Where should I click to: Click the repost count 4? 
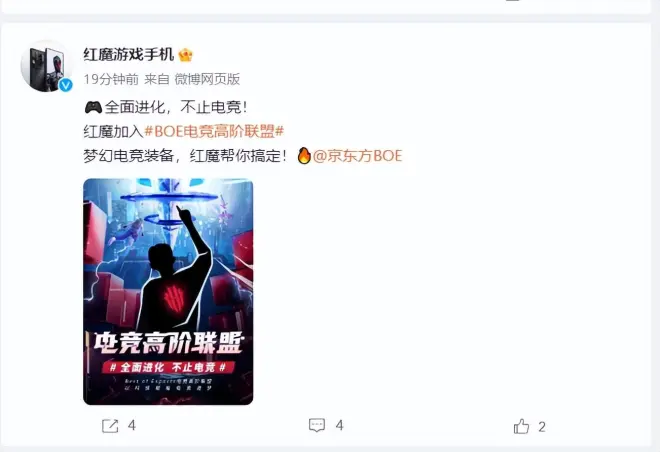[x=132, y=426]
